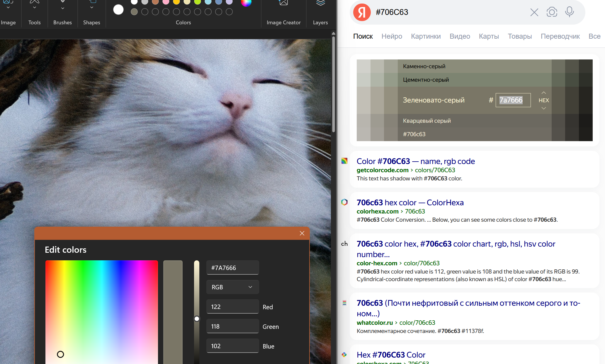Activate voice search microphone icon
Image resolution: width=605 pixels, height=364 pixels.
(569, 12)
